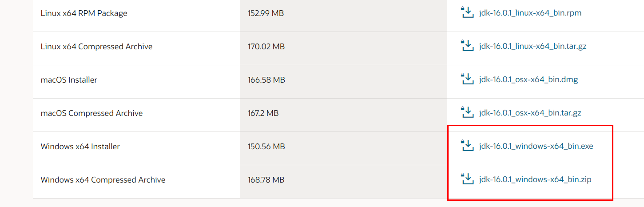This screenshot has width=644, height=207.
Task: Click the 150.56 MB file size cell
Action: [266, 147]
